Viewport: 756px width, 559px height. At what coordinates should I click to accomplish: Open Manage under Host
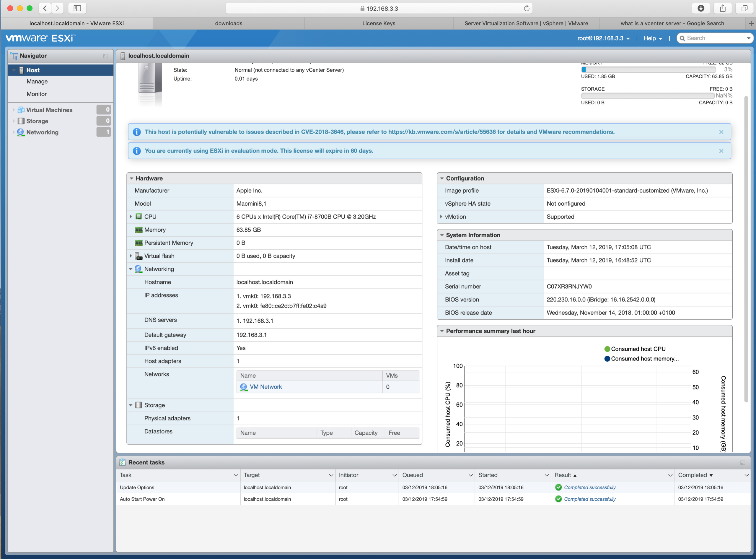tap(37, 82)
